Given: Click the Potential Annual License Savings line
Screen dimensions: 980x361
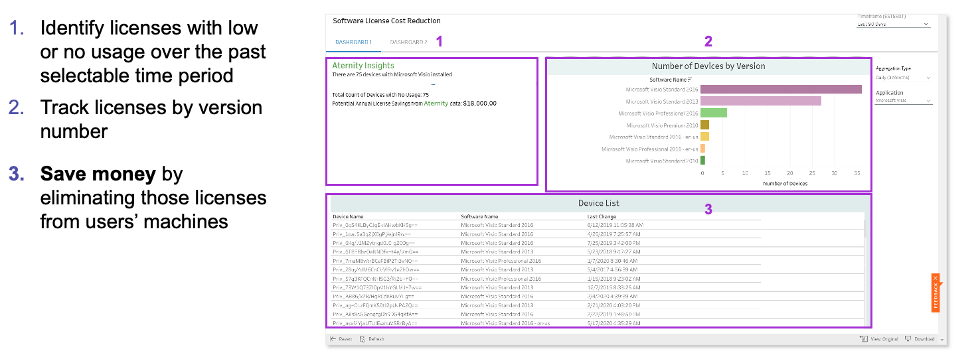Looking at the screenshot, I should click(x=414, y=104).
